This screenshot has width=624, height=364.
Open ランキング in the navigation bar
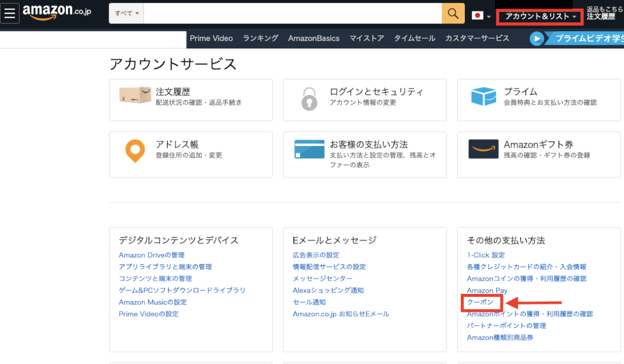click(x=261, y=38)
